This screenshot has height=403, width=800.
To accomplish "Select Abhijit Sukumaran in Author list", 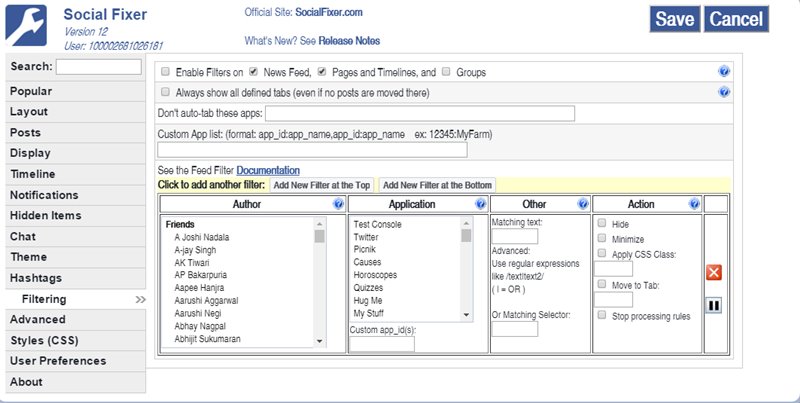I will (207, 339).
